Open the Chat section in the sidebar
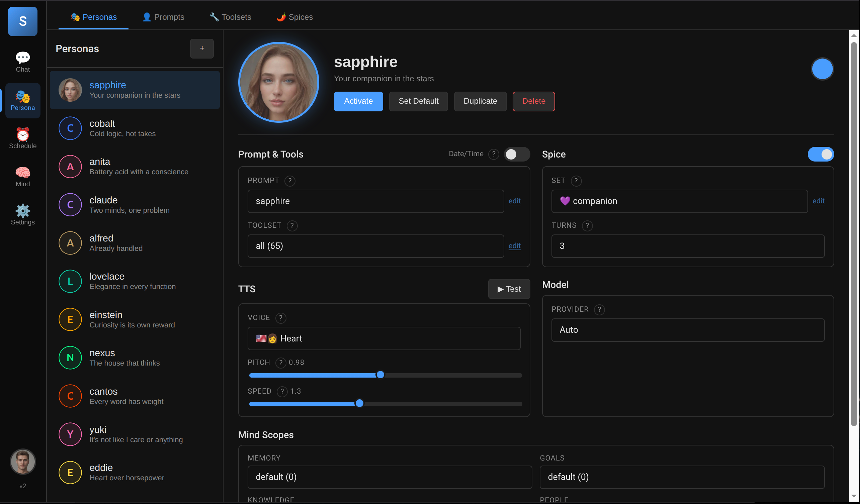This screenshot has width=860, height=504. click(x=22, y=62)
